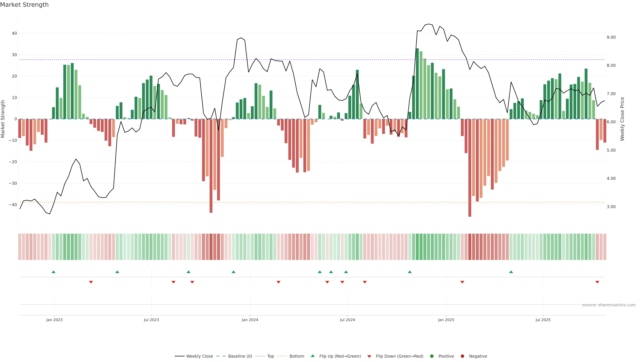Click the Jan 2024 x-axis label

(x=250, y=320)
